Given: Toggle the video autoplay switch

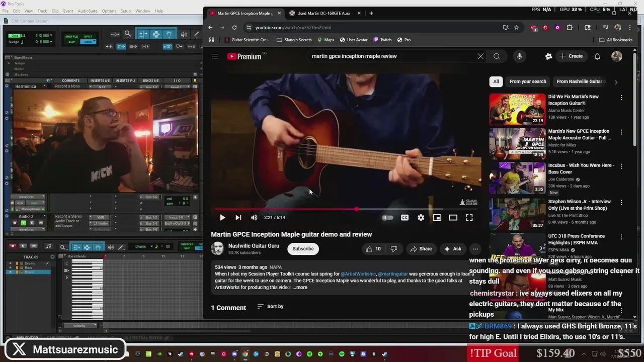Looking at the screenshot, I should (387, 218).
